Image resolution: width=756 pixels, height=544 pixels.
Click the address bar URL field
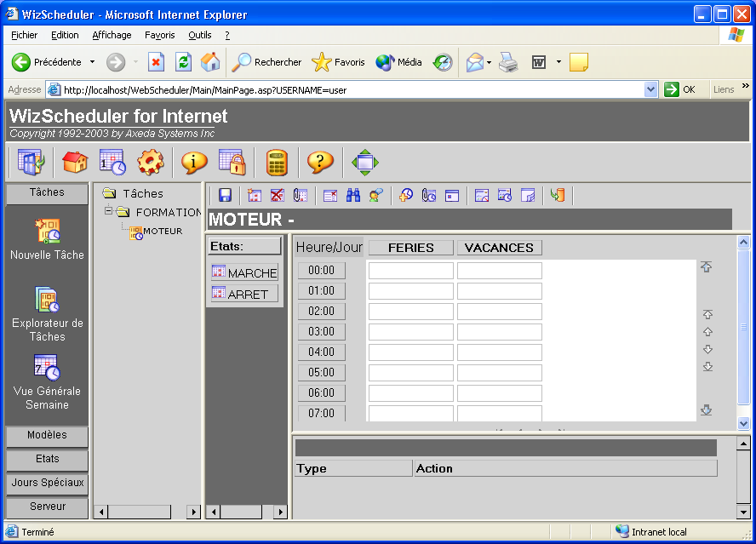(x=353, y=90)
